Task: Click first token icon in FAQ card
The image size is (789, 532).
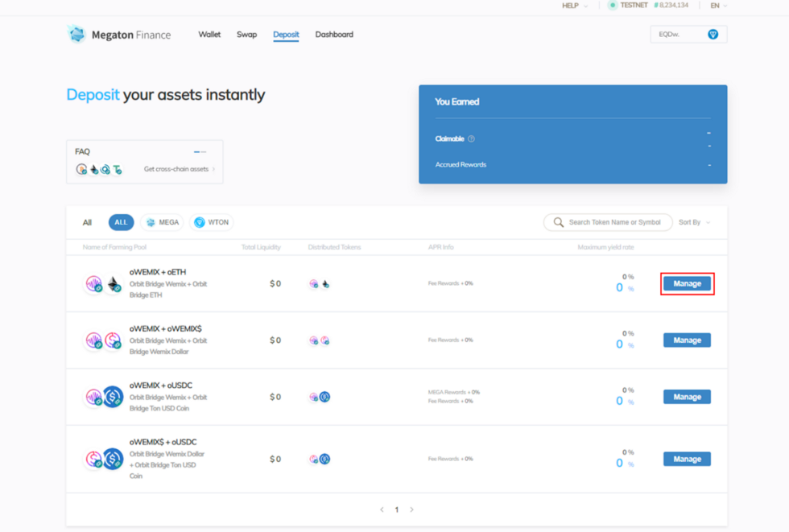Action: pyautogui.click(x=81, y=169)
